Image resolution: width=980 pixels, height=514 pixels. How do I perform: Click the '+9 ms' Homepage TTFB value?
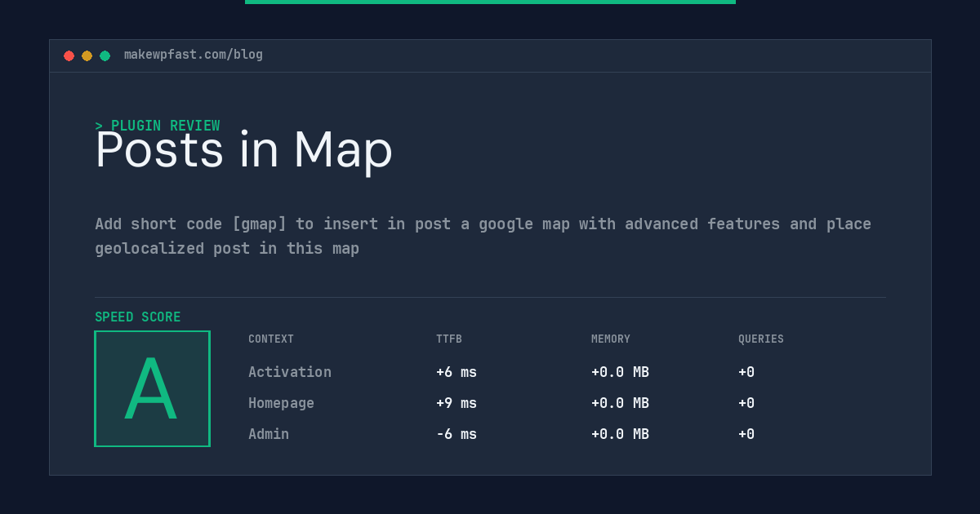tap(457, 403)
